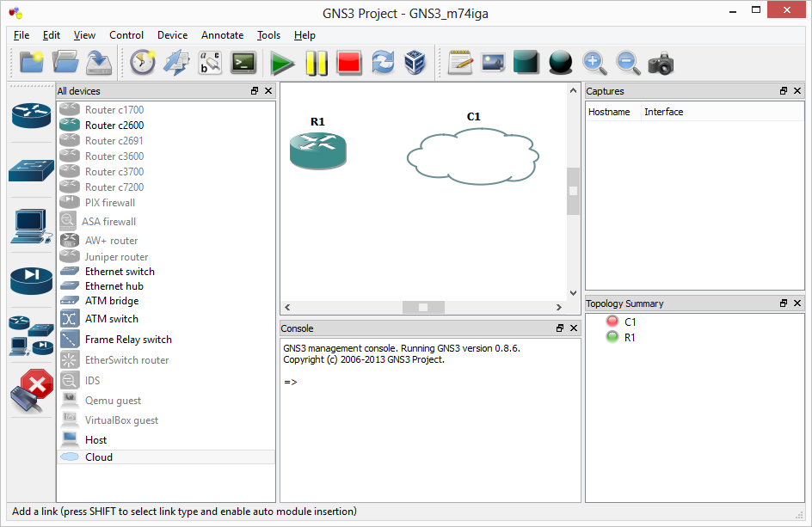Start all devices with green play button

point(282,64)
